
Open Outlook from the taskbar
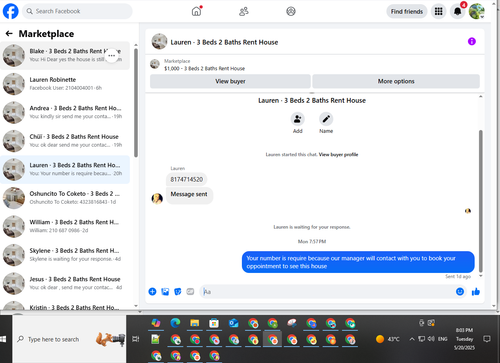click(x=233, y=323)
